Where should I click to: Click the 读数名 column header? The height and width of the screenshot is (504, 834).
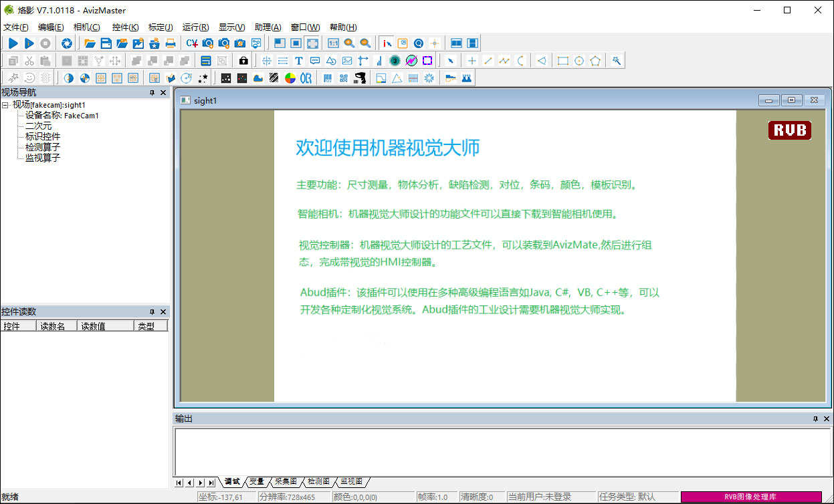pyautogui.click(x=56, y=326)
